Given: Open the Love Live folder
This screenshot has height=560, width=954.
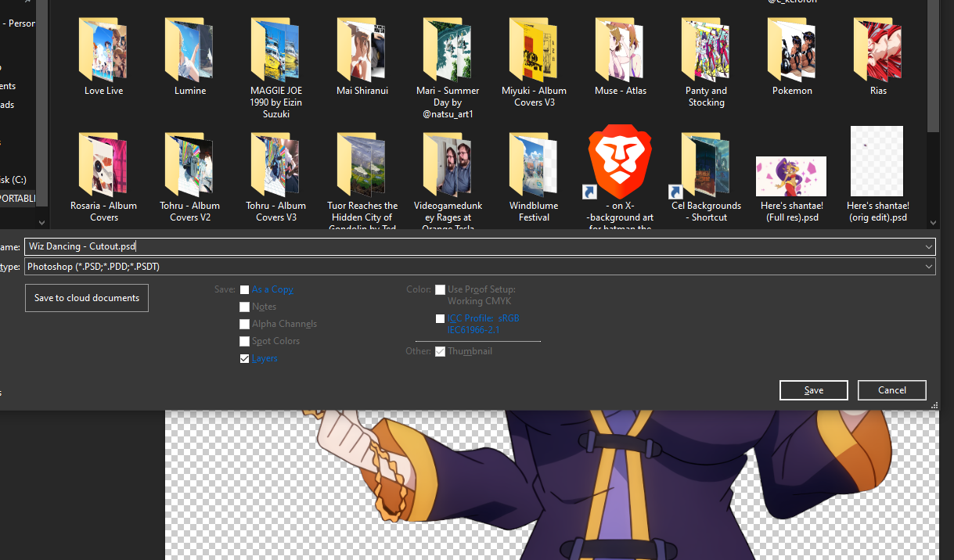Looking at the screenshot, I should tap(103, 50).
